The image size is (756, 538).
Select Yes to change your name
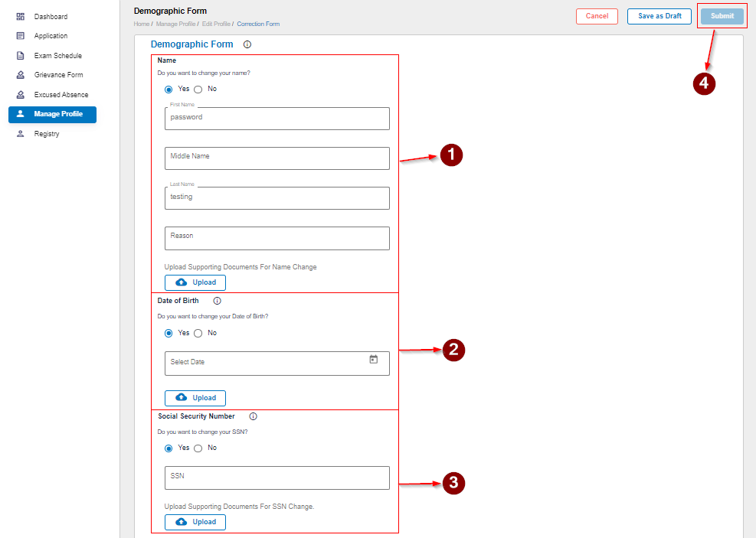tap(169, 88)
